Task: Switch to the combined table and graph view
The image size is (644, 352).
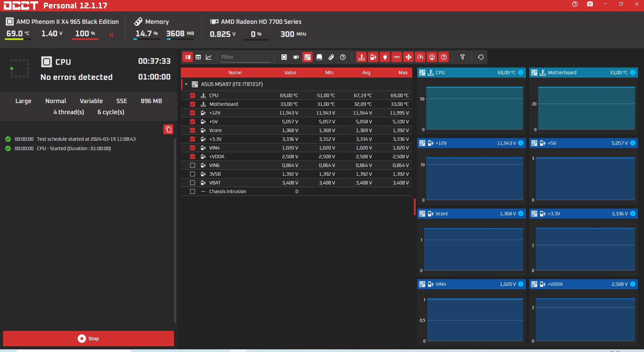Action: [188, 57]
